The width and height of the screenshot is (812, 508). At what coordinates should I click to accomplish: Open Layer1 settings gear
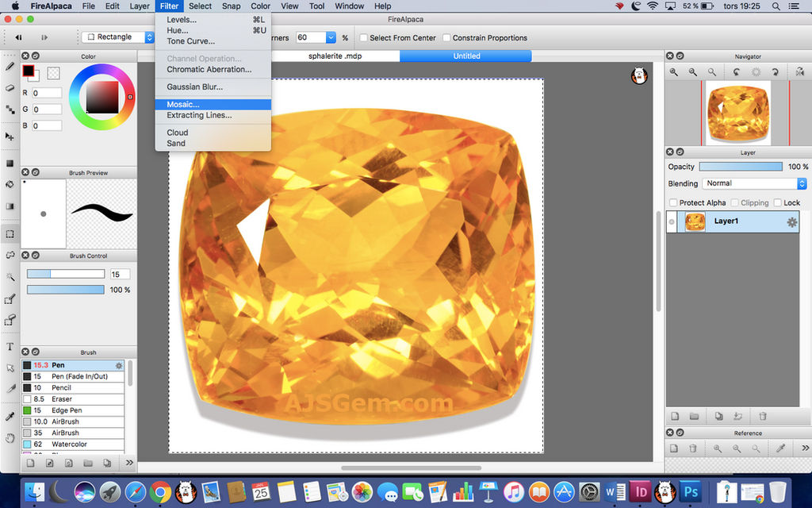[x=792, y=222]
